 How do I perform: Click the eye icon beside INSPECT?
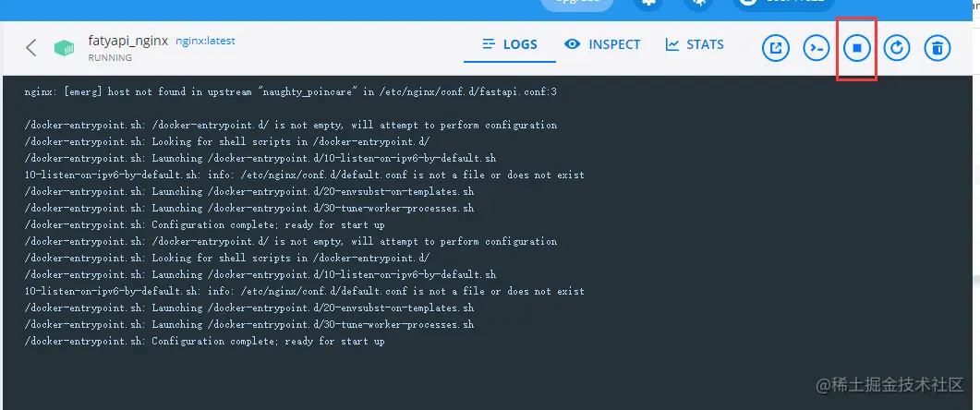pos(572,44)
